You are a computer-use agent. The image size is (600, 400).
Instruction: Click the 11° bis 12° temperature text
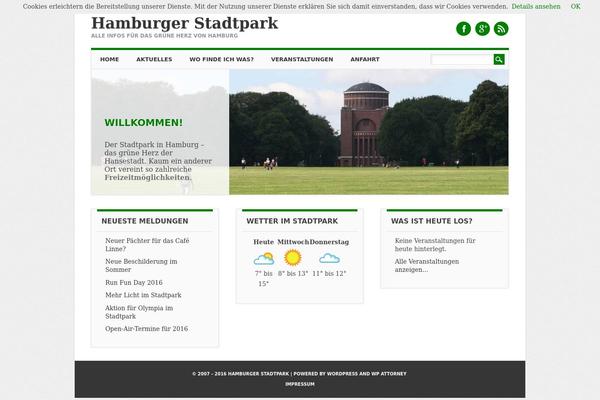tap(329, 274)
